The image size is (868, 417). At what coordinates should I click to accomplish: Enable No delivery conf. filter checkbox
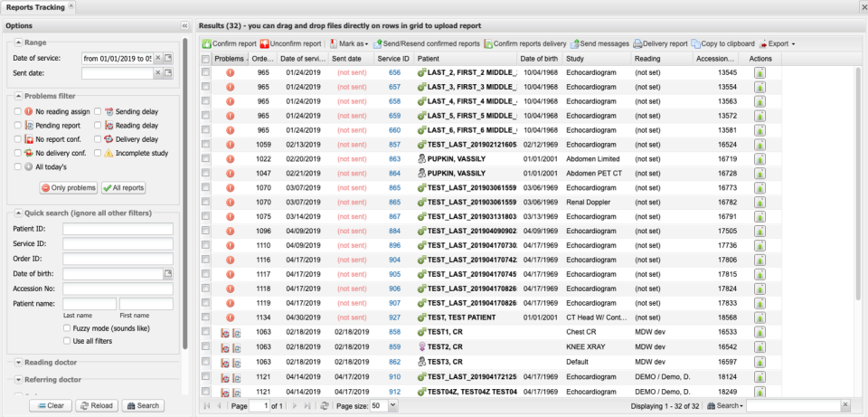tap(18, 153)
